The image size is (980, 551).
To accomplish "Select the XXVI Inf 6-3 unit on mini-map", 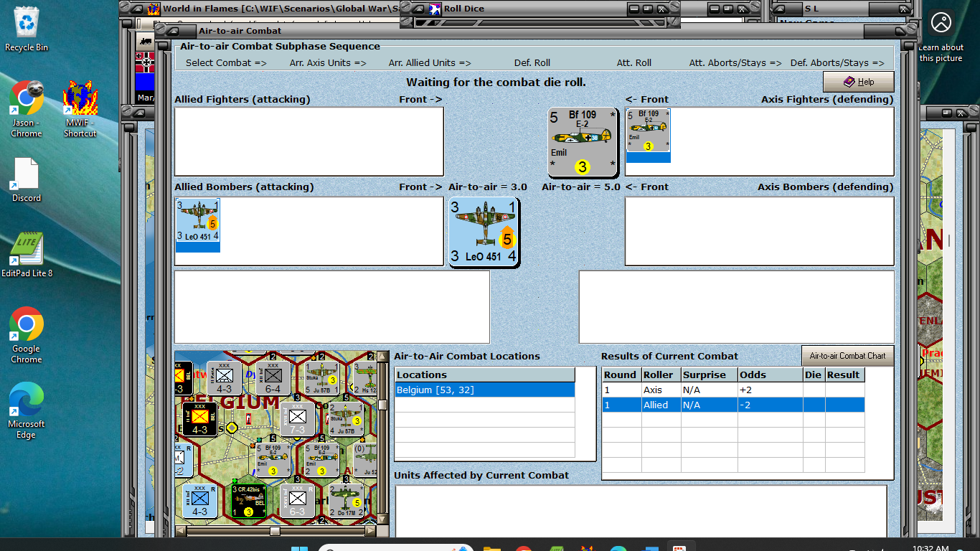I will point(297,501).
